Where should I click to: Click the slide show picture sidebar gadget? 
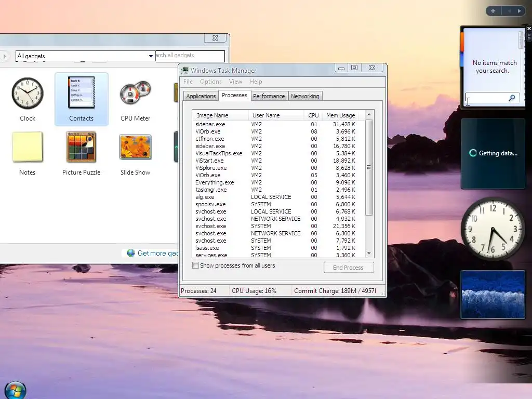[x=493, y=295]
